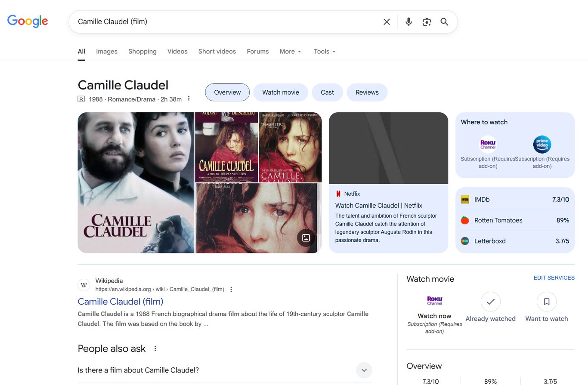588x385 pixels.
Task: Open more options next to movie runtime
Action: (189, 99)
